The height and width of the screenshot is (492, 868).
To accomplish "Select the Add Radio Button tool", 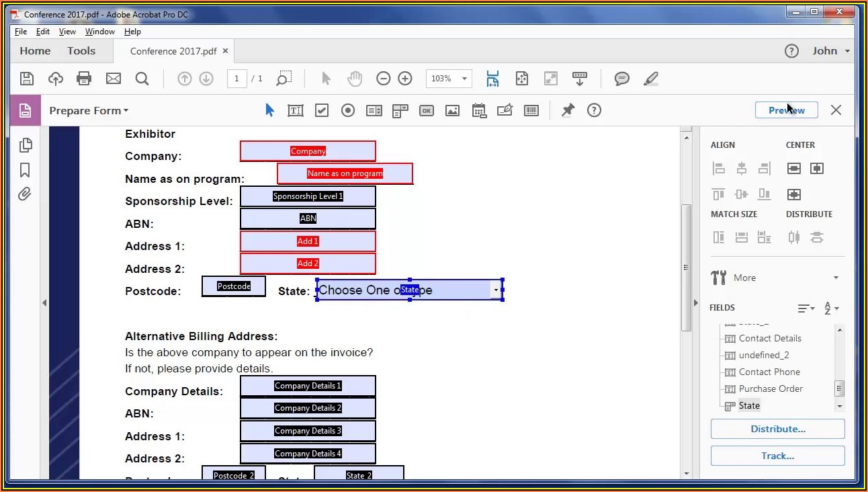I will point(347,111).
